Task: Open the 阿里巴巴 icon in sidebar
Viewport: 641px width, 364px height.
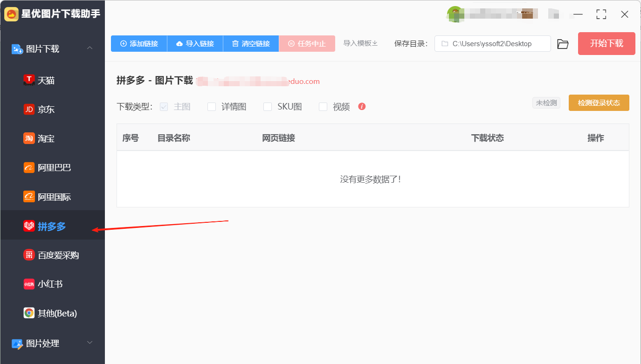Action: (x=29, y=167)
